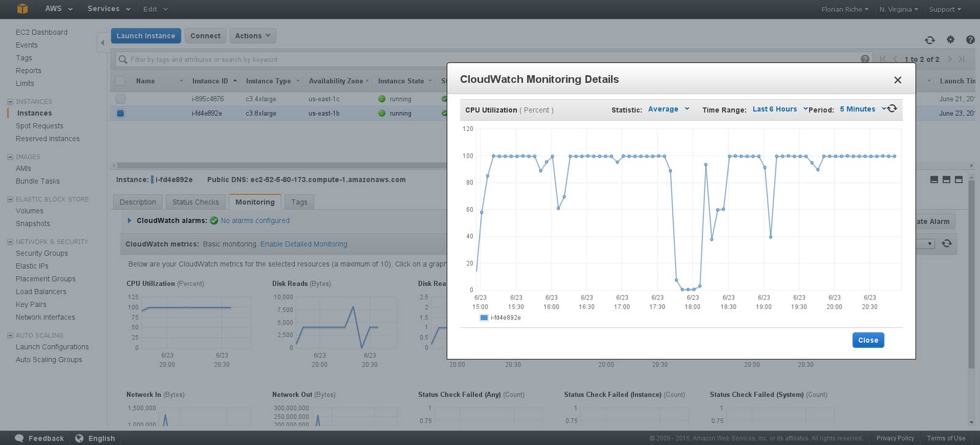The width and height of the screenshot is (980, 445).
Task: Open the Florian Riche account menu
Action: (x=845, y=9)
